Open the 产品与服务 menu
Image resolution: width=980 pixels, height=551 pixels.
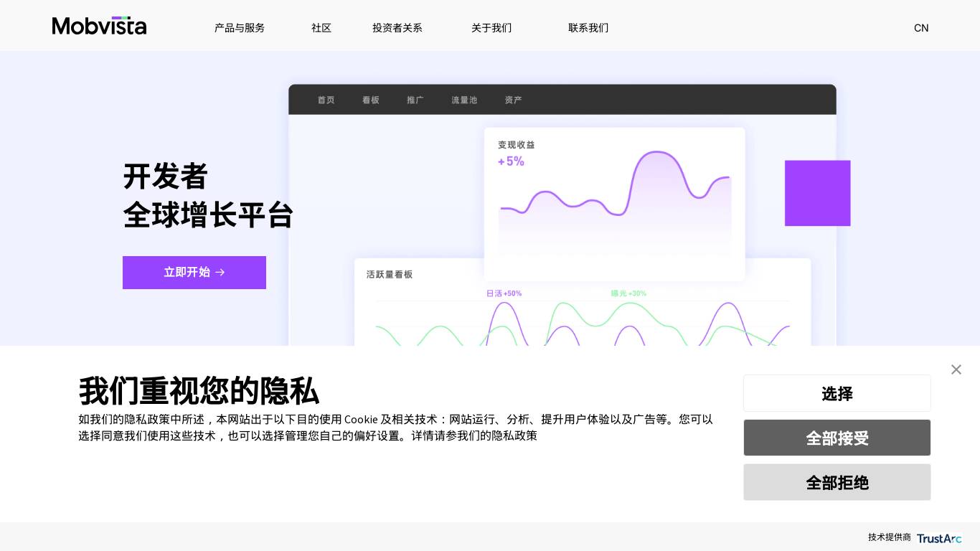pos(240,28)
